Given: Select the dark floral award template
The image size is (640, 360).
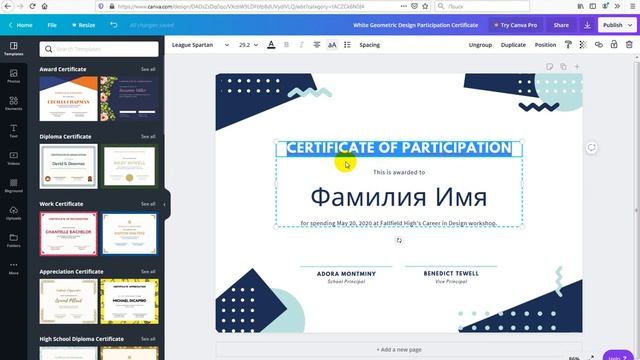Looking at the screenshot, I should (129, 98).
